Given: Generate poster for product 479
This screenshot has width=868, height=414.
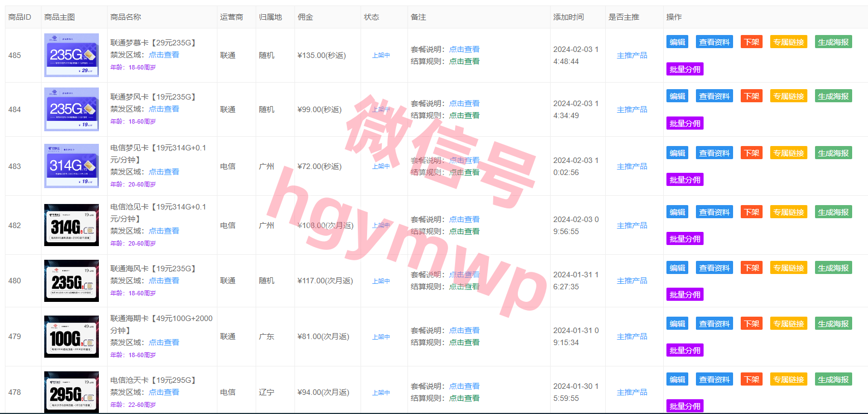Looking at the screenshot, I should point(834,324).
